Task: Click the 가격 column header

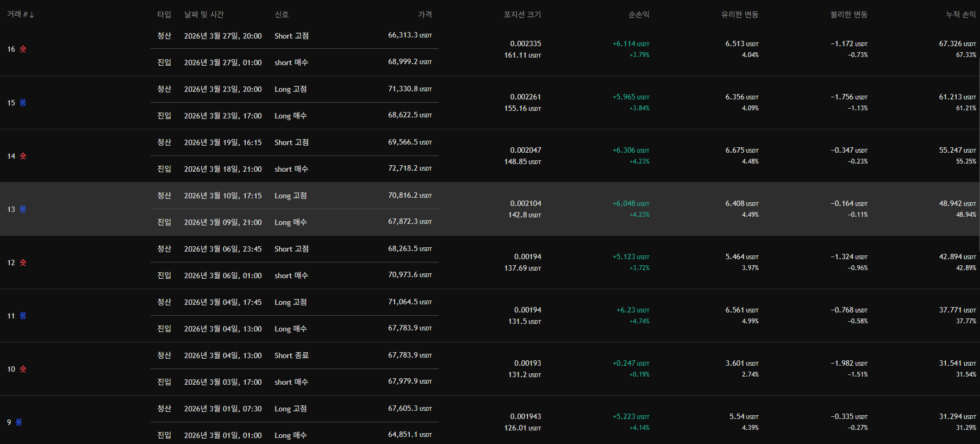Action: coord(425,15)
